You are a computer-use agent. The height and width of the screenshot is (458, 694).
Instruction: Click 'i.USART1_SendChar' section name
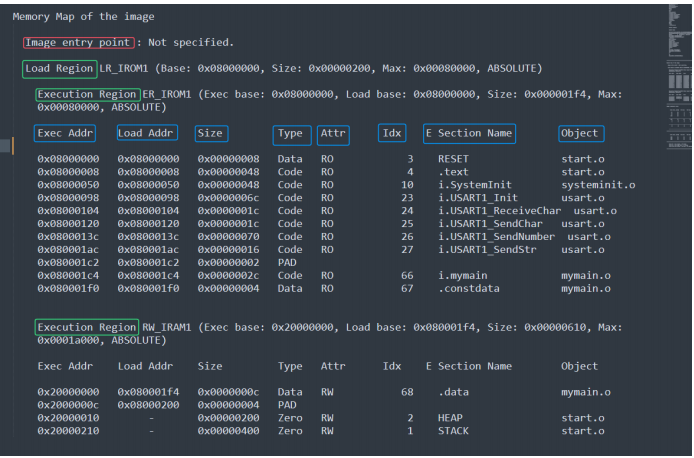(x=490, y=224)
